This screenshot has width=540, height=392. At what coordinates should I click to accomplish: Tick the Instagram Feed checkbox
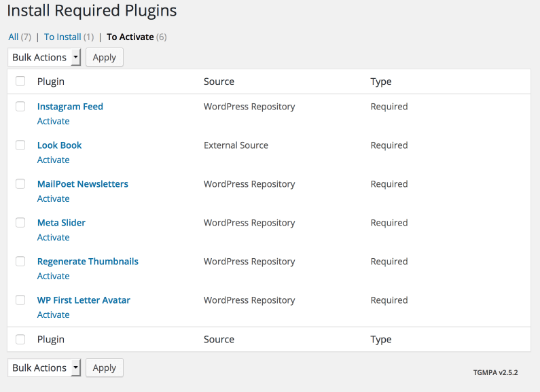tap(20, 106)
